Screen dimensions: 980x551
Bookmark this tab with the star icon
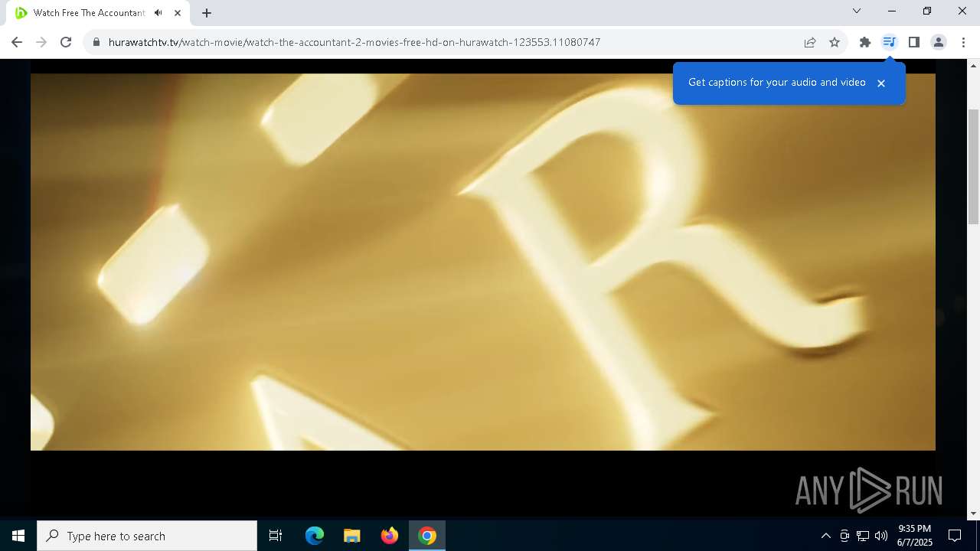pyautogui.click(x=835, y=42)
